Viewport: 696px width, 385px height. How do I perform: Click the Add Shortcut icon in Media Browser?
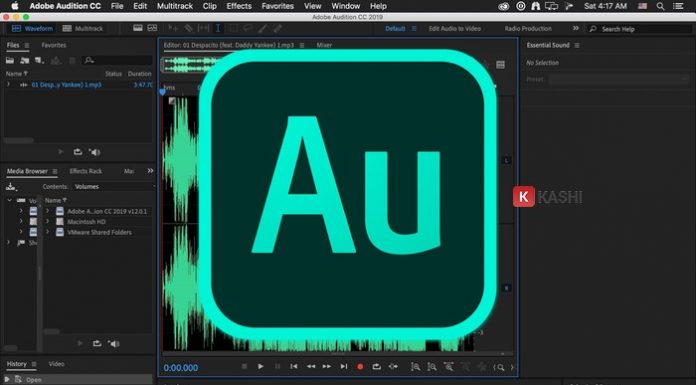pos(11,187)
